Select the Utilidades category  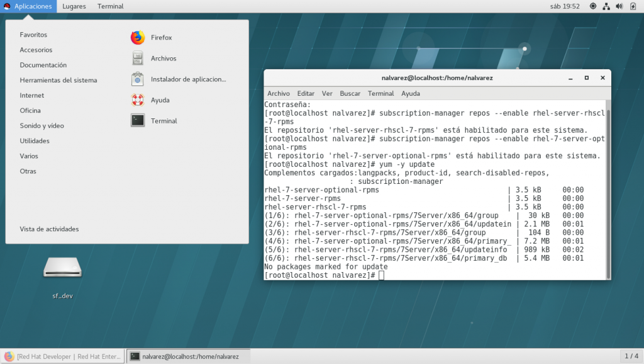click(x=35, y=141)
